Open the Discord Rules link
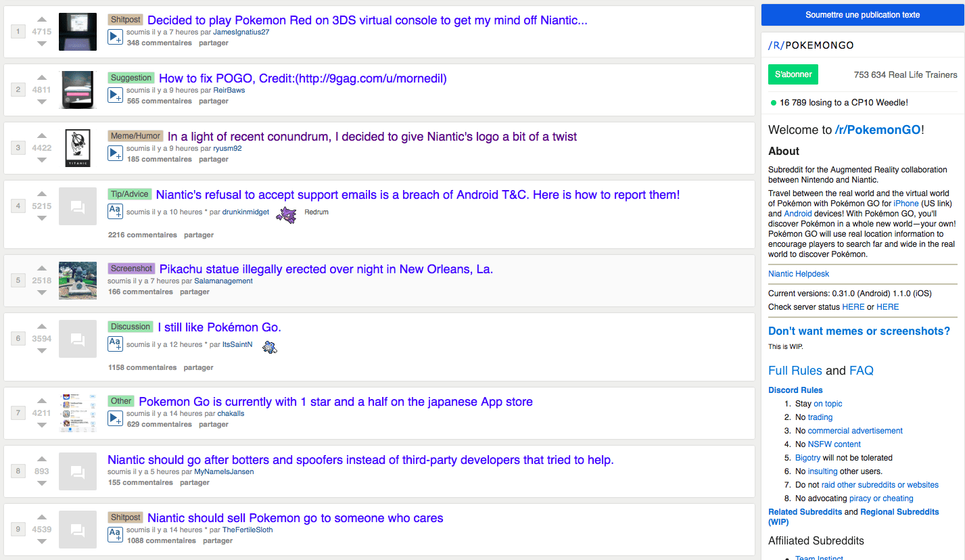965x560 pixels. click(x=795, y=390)
